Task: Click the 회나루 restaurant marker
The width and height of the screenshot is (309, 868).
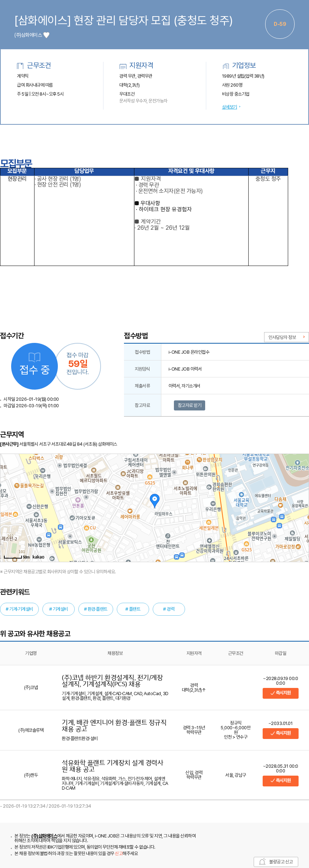Action: [x=187, y=462]
